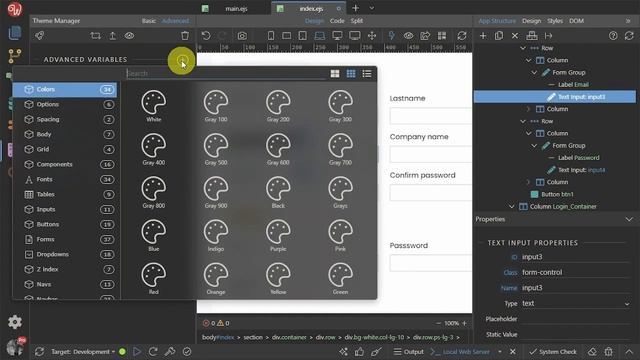The width and height of the screenshot is (640, 360).
Task: Expand the Column below Text Input input3
Action: 528,109
